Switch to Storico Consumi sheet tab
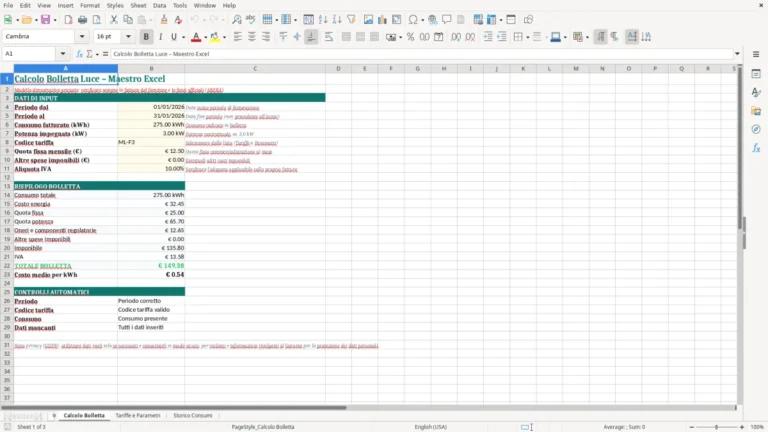The height and width of the screenshot is (432, 768). click(x=192, y=415)
